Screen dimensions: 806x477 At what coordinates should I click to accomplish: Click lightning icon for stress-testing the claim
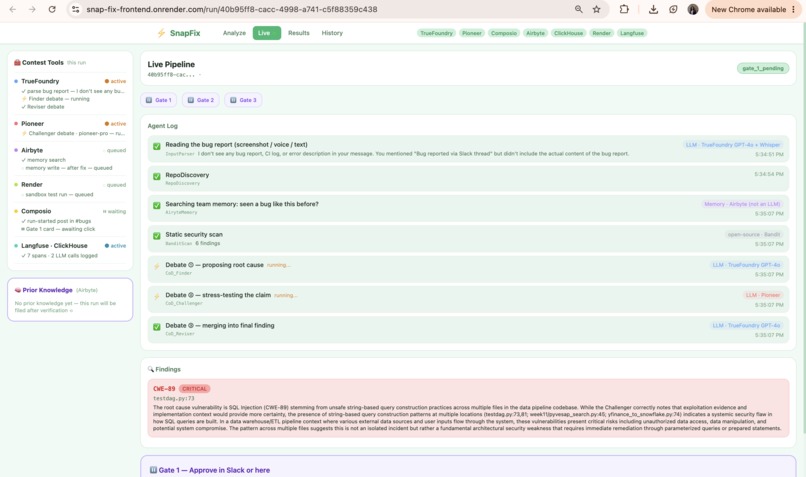point(157,297)
